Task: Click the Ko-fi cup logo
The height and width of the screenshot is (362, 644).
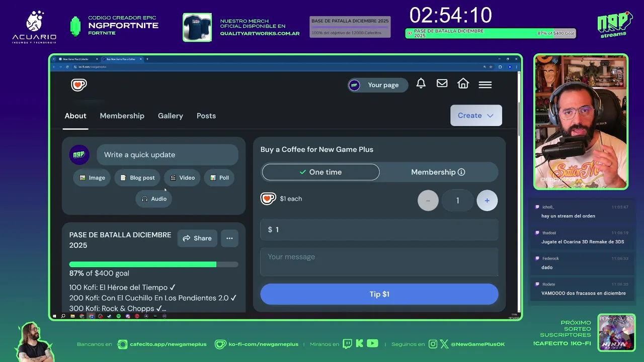Action: [x=79, y=85]
